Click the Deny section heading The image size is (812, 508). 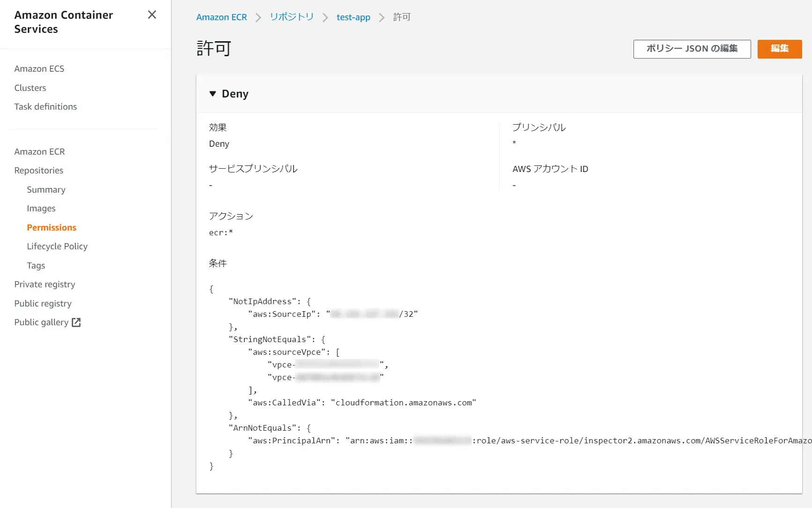235,94
